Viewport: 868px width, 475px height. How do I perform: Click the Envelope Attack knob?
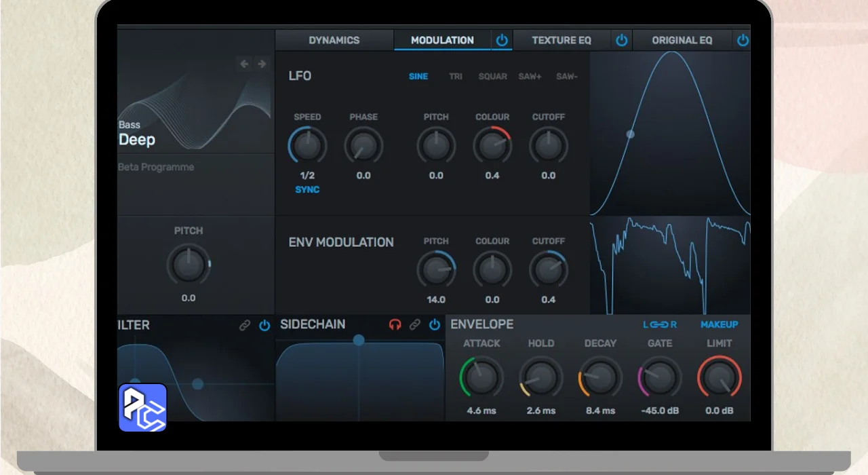[481, 378]
